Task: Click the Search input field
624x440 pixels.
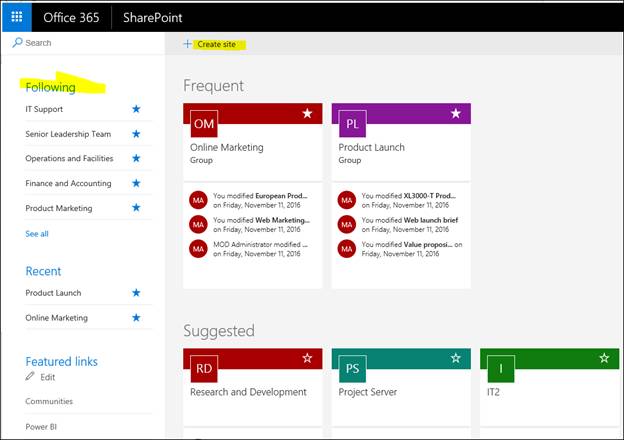Action: tap(85, 43)
